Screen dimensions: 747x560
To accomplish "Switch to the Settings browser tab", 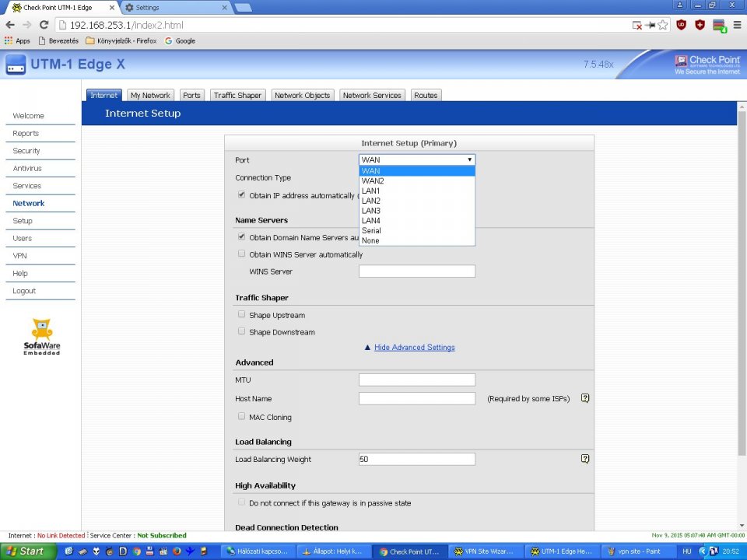I will pyautogui.click(x=174, y=8).
